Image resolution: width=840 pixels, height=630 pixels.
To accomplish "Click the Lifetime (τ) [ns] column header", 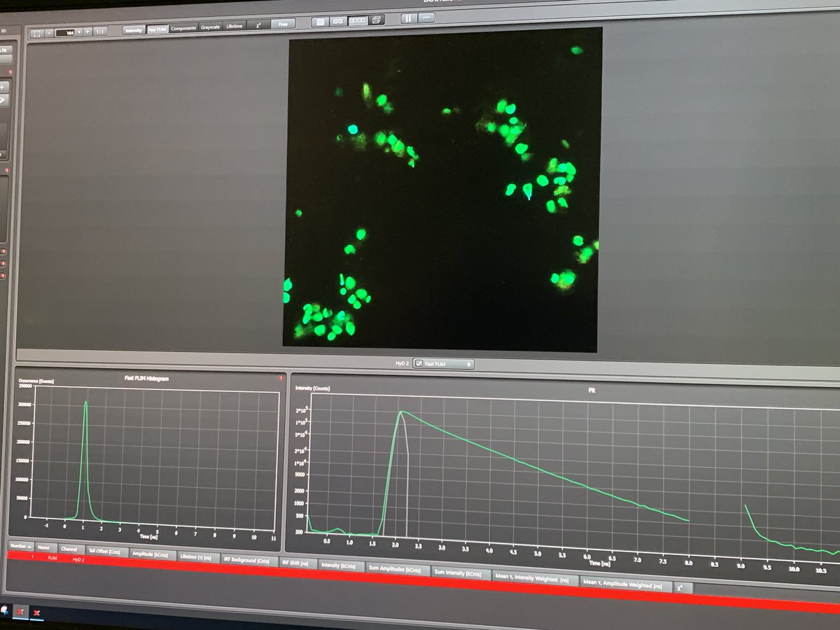I will 197,558.
